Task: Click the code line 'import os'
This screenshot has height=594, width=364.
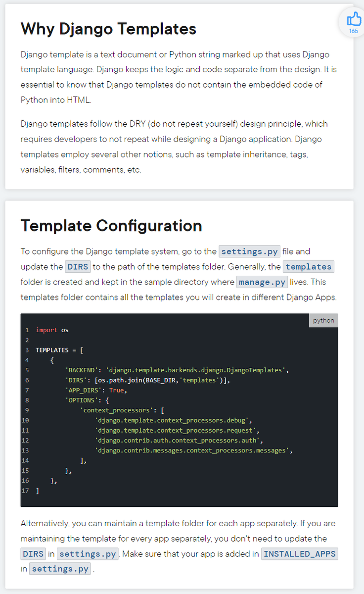Action: 52,330
